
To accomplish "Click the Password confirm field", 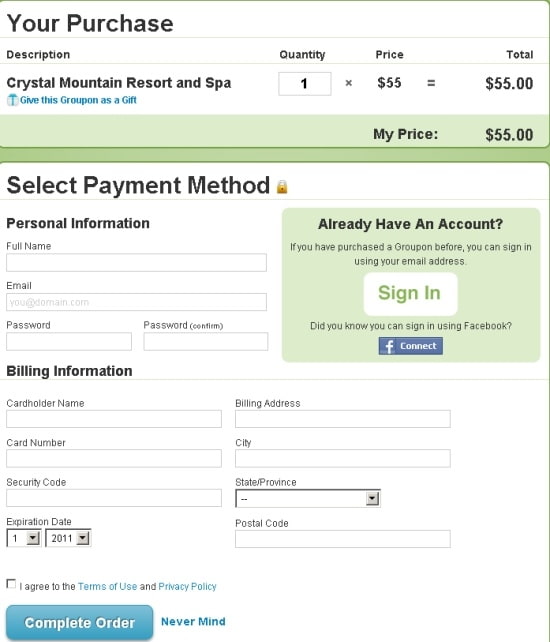I will (206, 341).
